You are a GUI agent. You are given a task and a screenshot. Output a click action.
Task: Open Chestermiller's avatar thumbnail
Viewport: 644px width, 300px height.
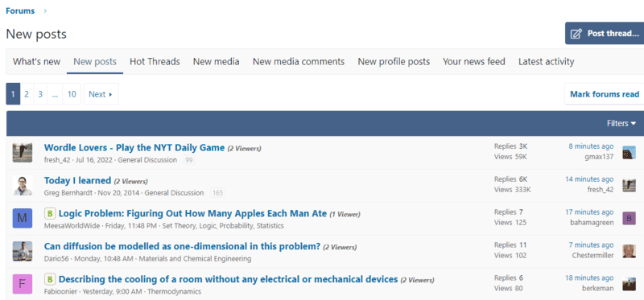pos(629,251)
